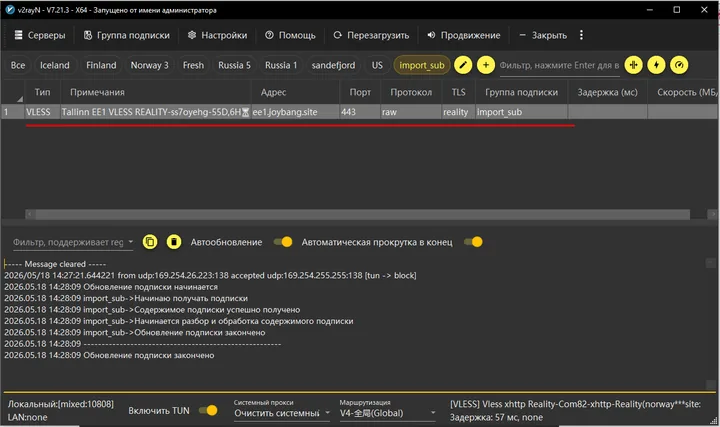Click the Закрыть button in toolbar

pos(543,35)
